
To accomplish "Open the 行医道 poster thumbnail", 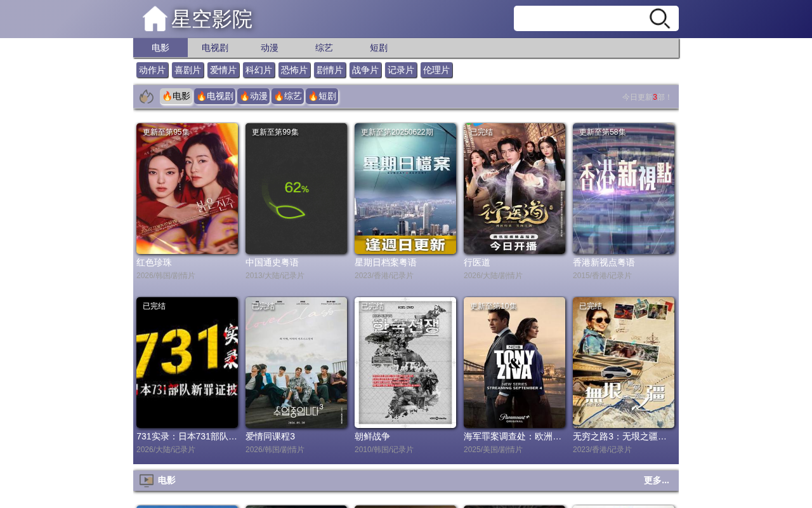I will click(x=514, y=189).
